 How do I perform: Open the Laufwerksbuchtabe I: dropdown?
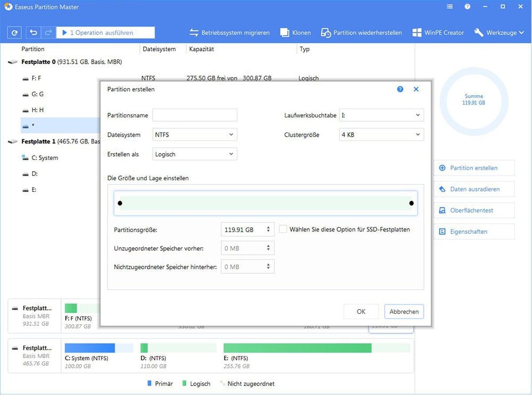(x=381, y=115)
